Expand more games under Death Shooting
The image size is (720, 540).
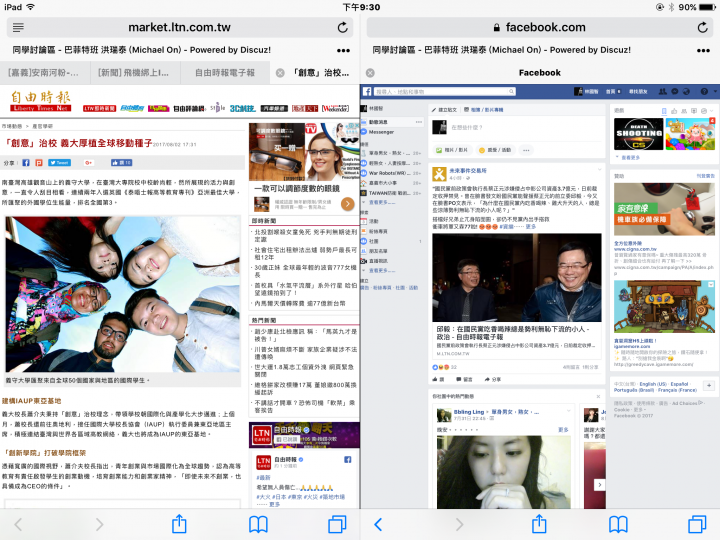pos(628,158)
